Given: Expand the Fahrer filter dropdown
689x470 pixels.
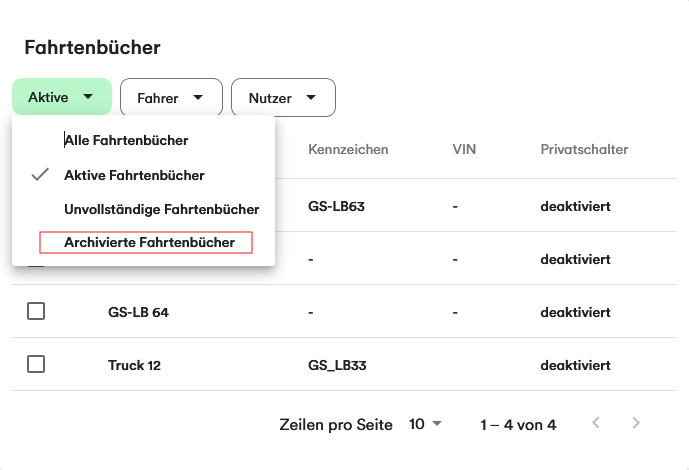Looking at the screenshot, I should [170, 98].
